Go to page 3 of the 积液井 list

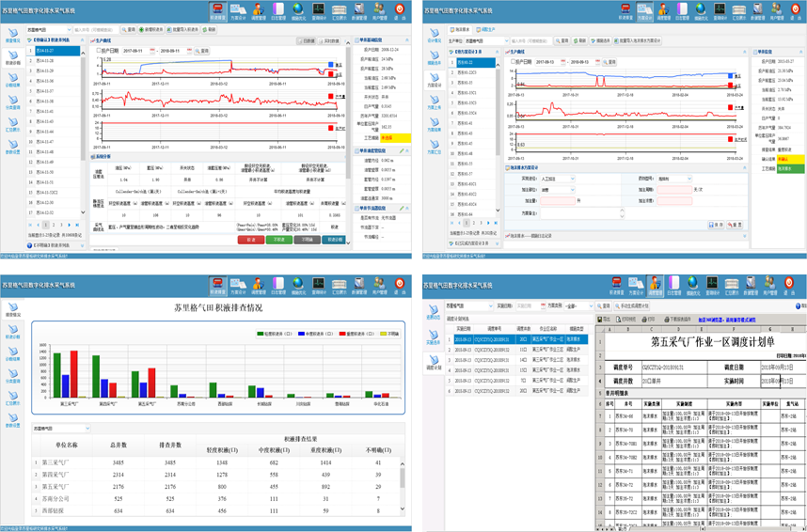tap(61, 225)
